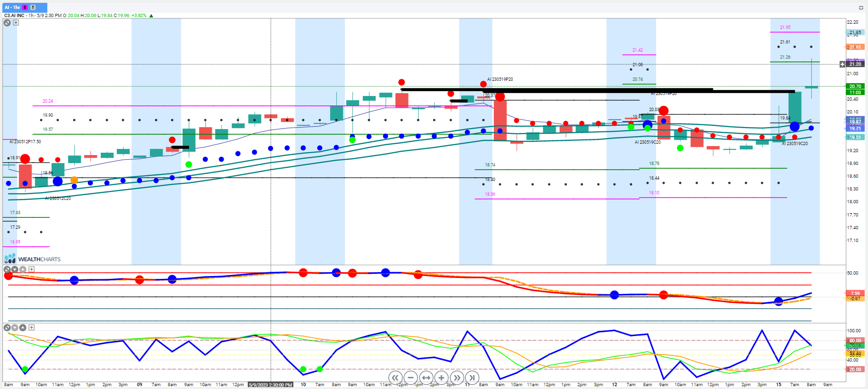Move the bottom oscillator pane down
Image resolution: width=868 pixels, height=389 pixels.
[x=15, y=328]
